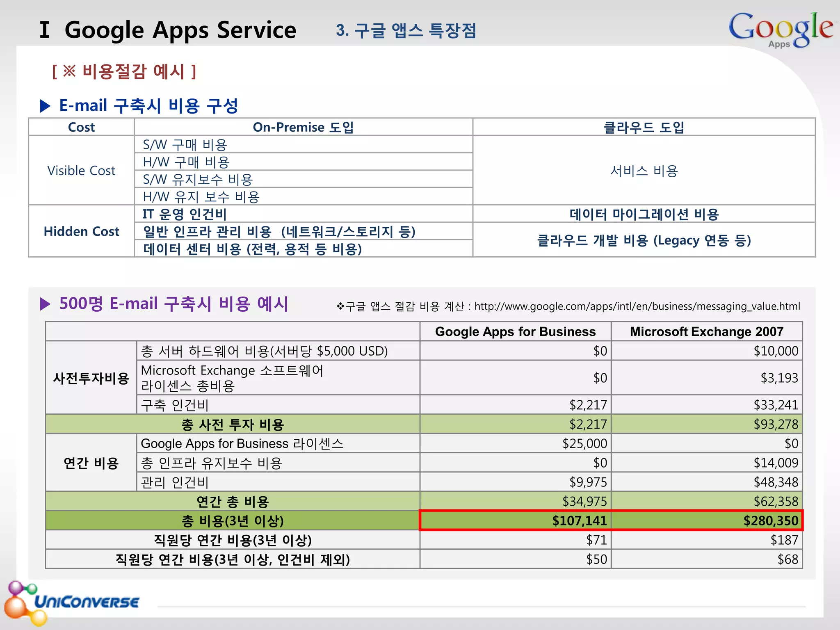Viewport: 840px width, 630px height.
Task: Select the $25,000 license cell
Action: [516, 443]
